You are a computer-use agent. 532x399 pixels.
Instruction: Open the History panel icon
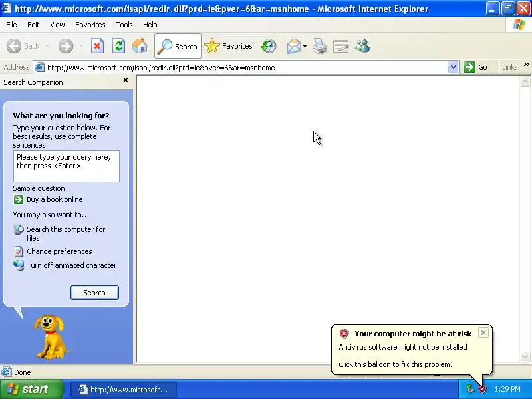point(269,46)
